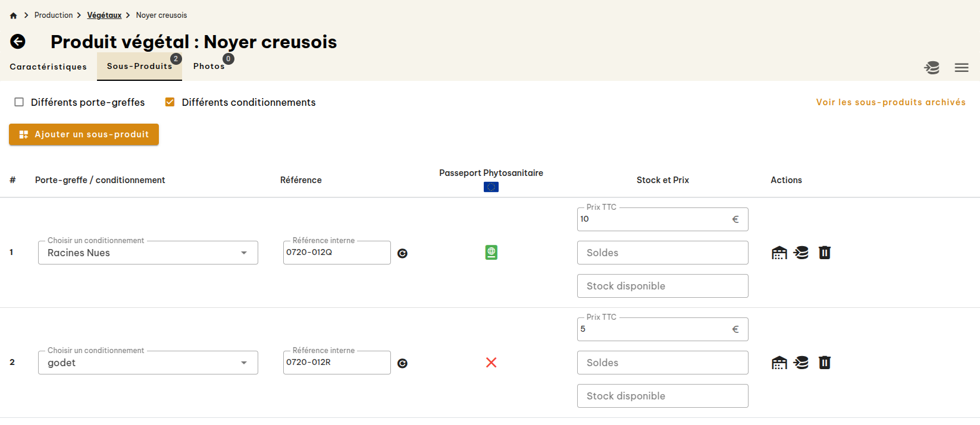Click the home icon in the breadcrumb
980x425 pixels.
(x=13, y=15)
